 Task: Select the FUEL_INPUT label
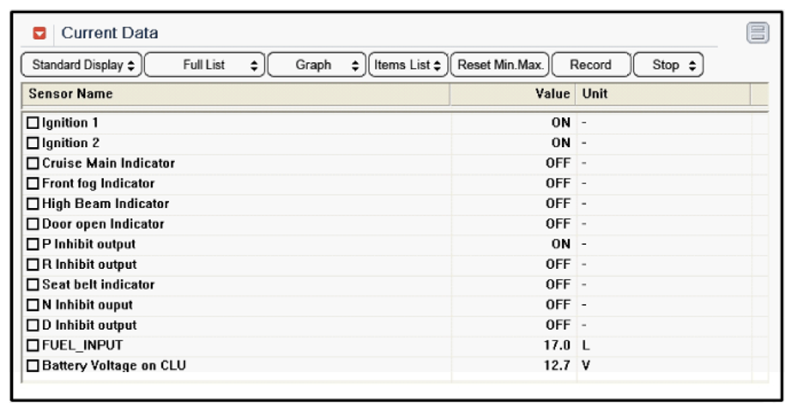82,346
